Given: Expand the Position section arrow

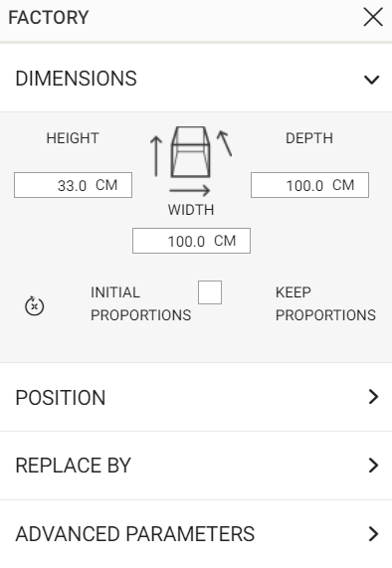Looking at the screenshot, I should tap(373, 397).
